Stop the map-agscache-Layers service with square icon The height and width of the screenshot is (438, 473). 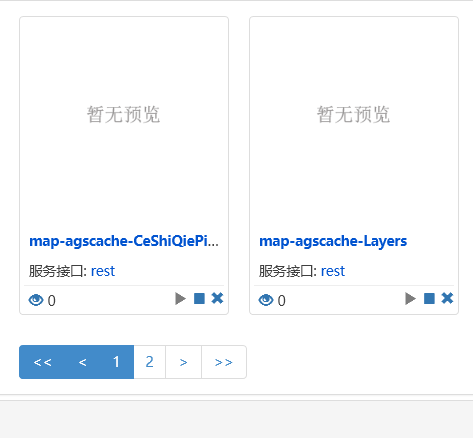pyautogui.click(x=429, y=299)
